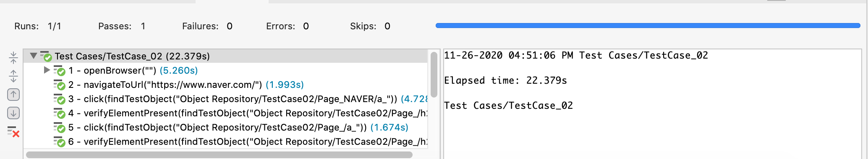Click the horizontal scrollbar under log tree
868x159 pixels.
(x=219, y=155)
